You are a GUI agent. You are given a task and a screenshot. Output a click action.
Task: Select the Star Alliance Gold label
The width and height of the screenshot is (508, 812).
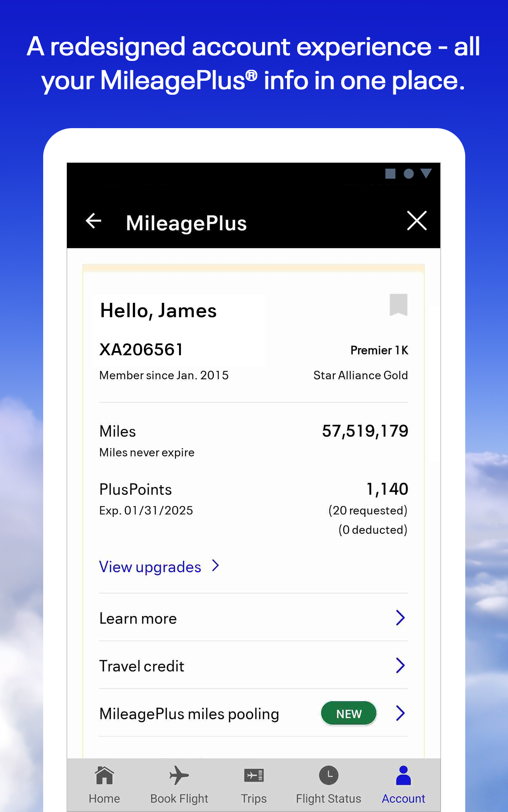(360, 375)
